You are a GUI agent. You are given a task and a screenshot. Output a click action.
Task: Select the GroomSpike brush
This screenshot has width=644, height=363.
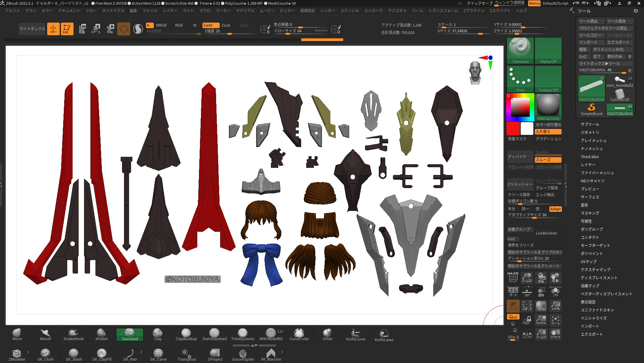point(243,355)
